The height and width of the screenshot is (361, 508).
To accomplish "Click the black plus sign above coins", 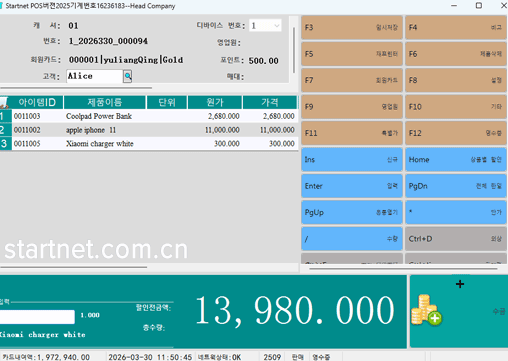I will tap(460, 284).
